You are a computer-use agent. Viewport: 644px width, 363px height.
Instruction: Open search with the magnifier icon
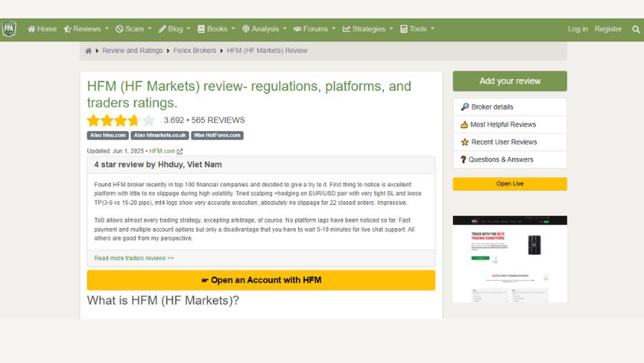click(x=636, y=29)
